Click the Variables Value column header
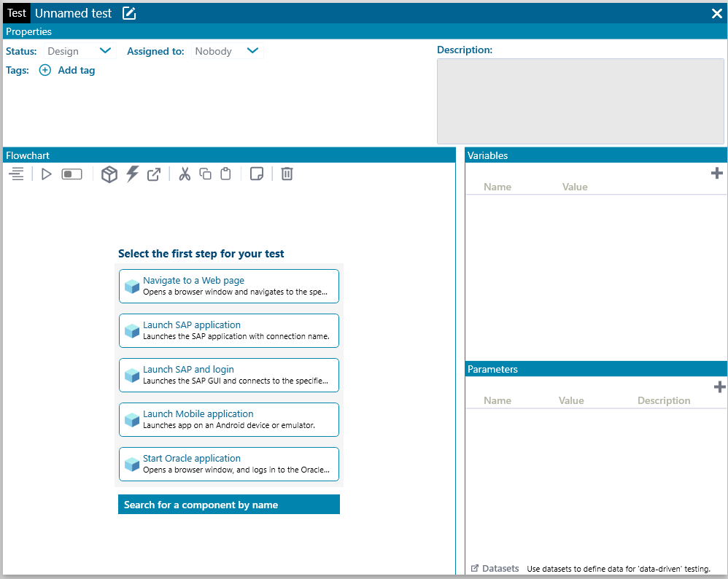728x579 pixels. coord(575,187)
